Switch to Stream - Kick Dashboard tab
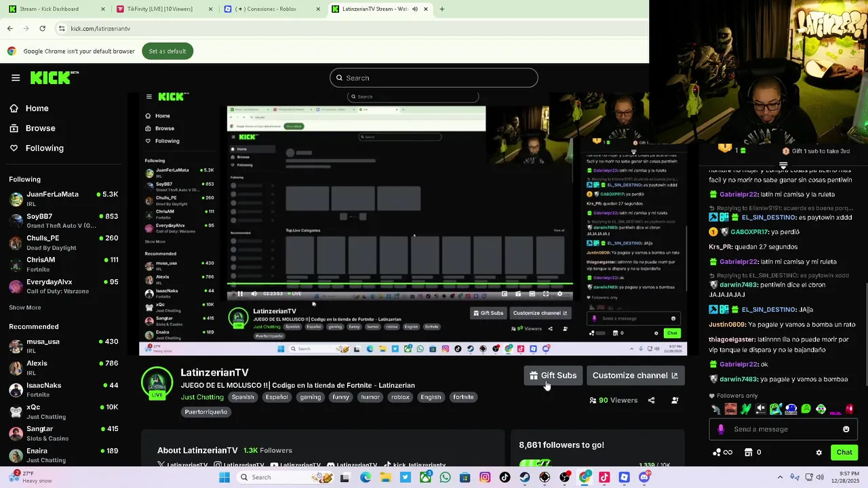Screen dimensions: 868x488 point(57,9)
